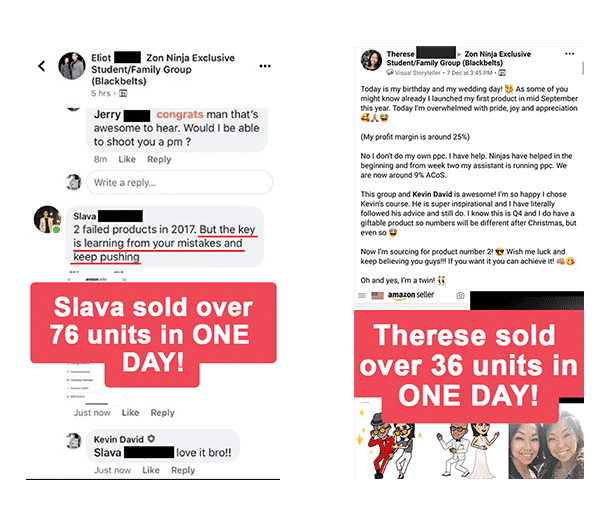Open Therese's profile picture
Image resolution: width=611 pixels, height=525 pixels.
pyautogui.click(x=371, y=60)
